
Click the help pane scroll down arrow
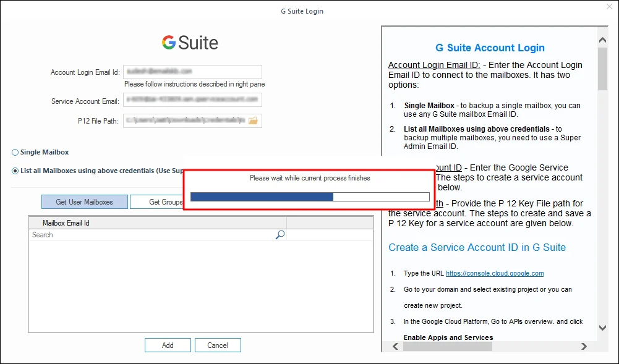[602, 328]
